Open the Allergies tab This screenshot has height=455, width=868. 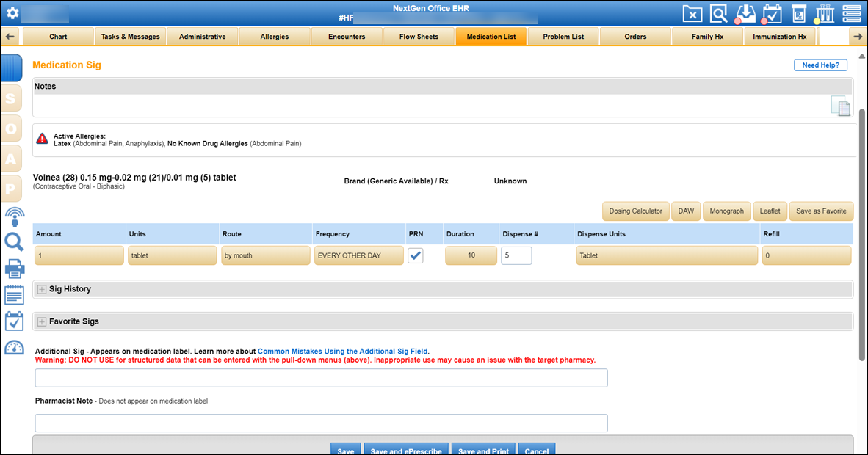click(275, 37)
